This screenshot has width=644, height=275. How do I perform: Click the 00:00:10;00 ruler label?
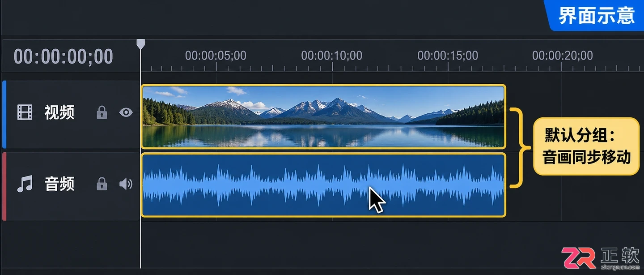[331, 56]
